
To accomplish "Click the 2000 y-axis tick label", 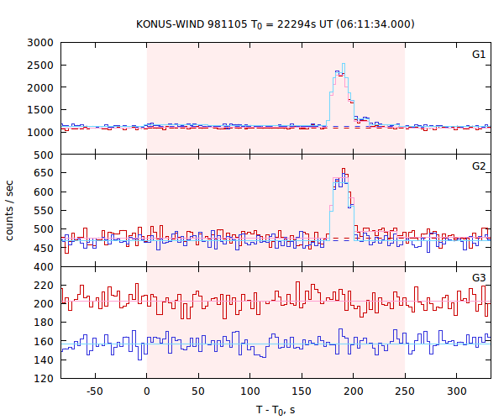I will point(40,87).
